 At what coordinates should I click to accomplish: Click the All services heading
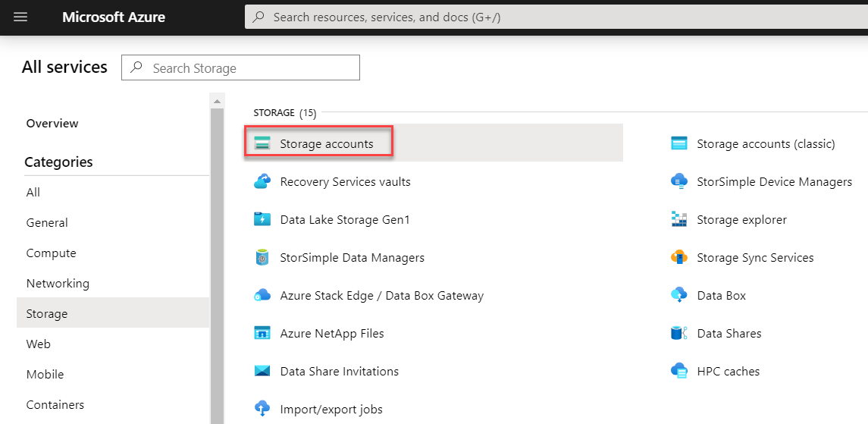(x=64, y=67)
